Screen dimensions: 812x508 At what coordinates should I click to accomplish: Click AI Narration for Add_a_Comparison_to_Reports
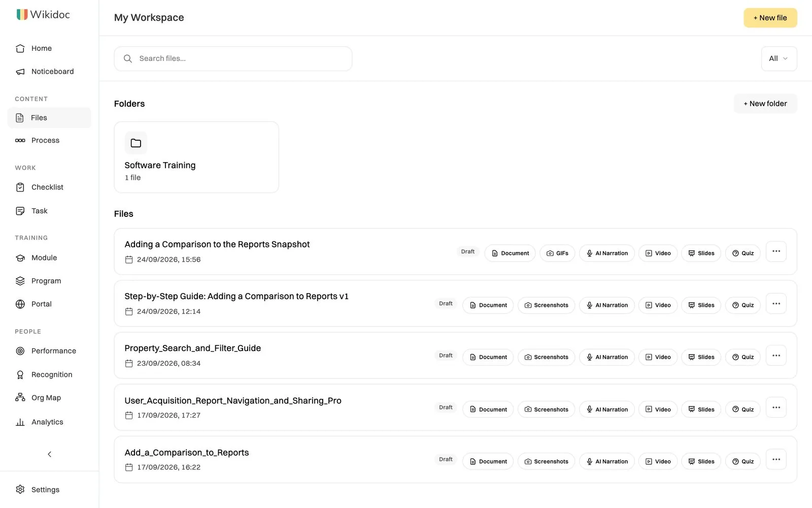pyautogui.click(x=607, y=461)
